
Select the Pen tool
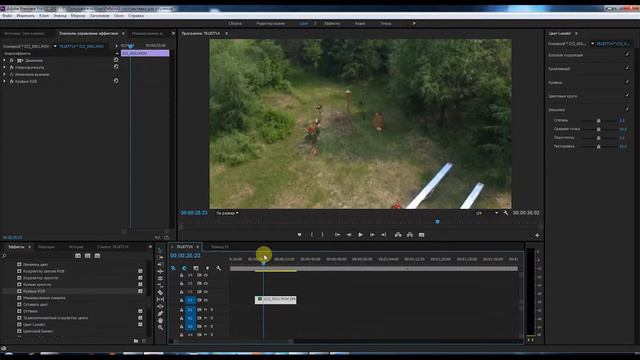tap(160, 313)
